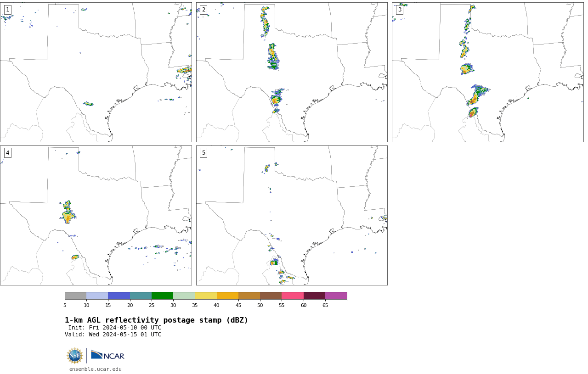
Task: Click the panel label number 2
Action: click(204, 10)
